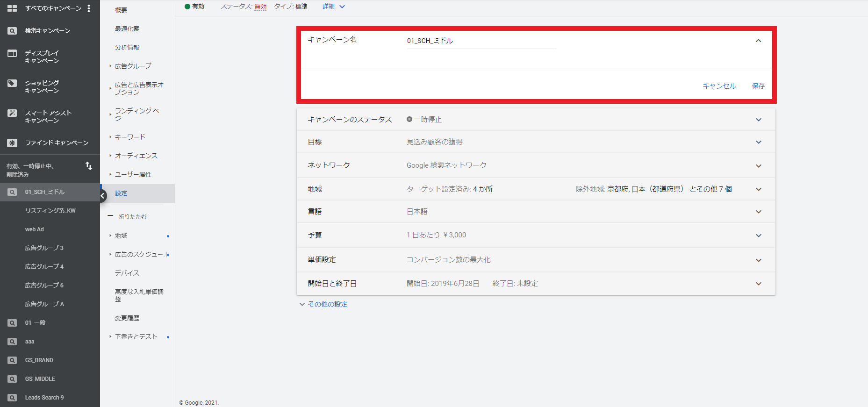868x407 pixels.
Task: Expand the 言語 settings row
Action: (x=758, y=212)
